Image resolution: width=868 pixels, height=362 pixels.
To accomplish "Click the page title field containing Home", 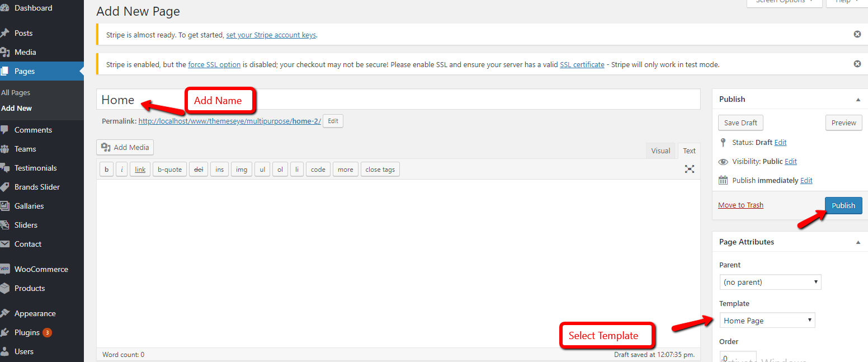I will click(398, 100).
